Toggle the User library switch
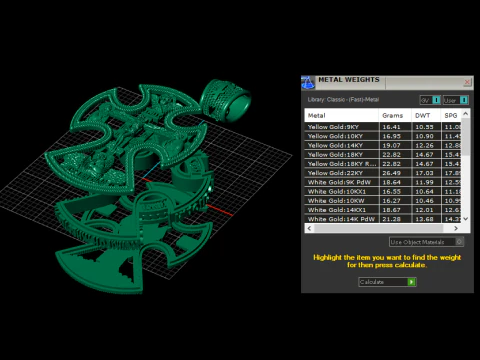 coord(455,100)
